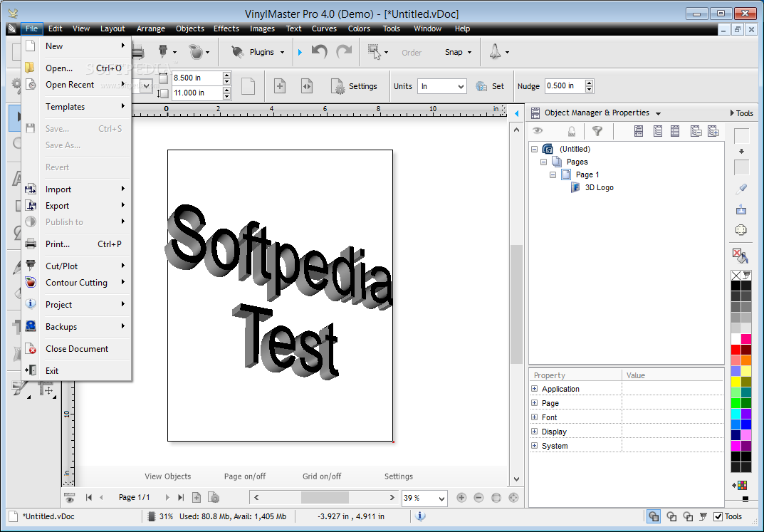Click Settings below the canvas
The width and height of the screenshot is (764, 532).
pos(399,476)
